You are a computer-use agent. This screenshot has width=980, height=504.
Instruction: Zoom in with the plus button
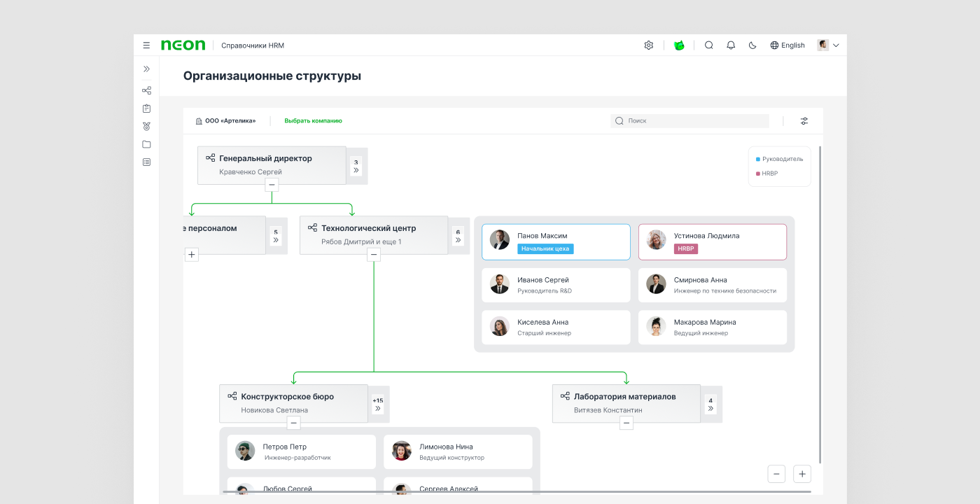point(802,474)
